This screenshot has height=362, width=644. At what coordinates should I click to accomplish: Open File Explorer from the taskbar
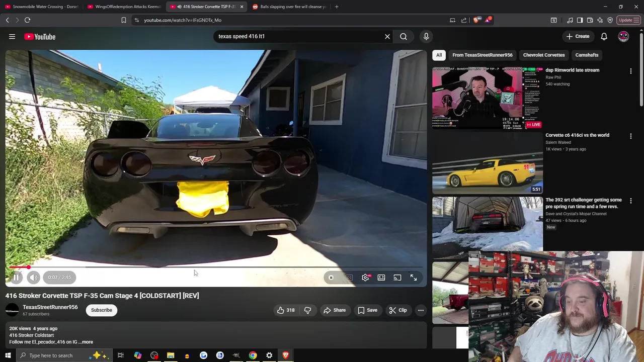pyautogui.click(x=171, y=355)
